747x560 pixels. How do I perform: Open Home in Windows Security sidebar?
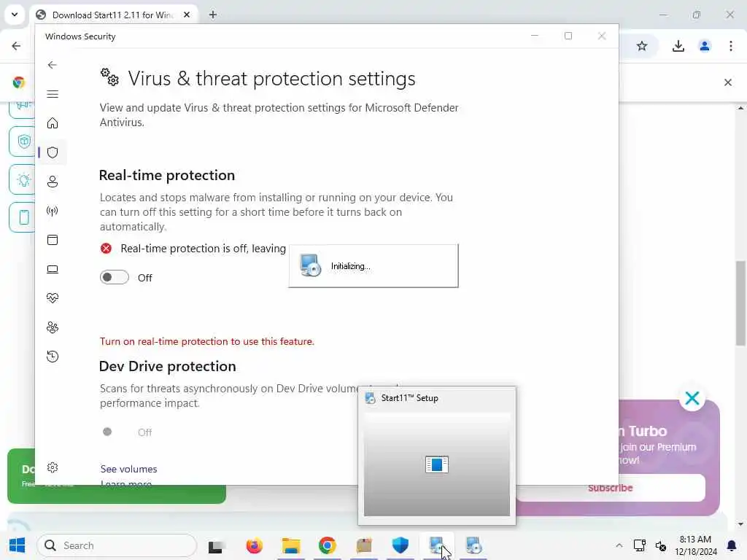click(53, 123)
